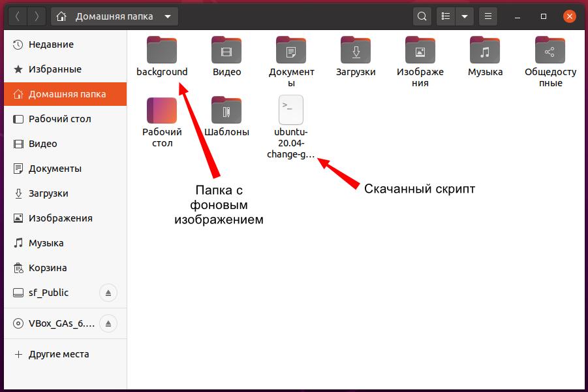Image resolution: width=588 pixels, height=392 pixels.
Task: Open Другие места in the sidebar
Action: [x=65, y=354]
